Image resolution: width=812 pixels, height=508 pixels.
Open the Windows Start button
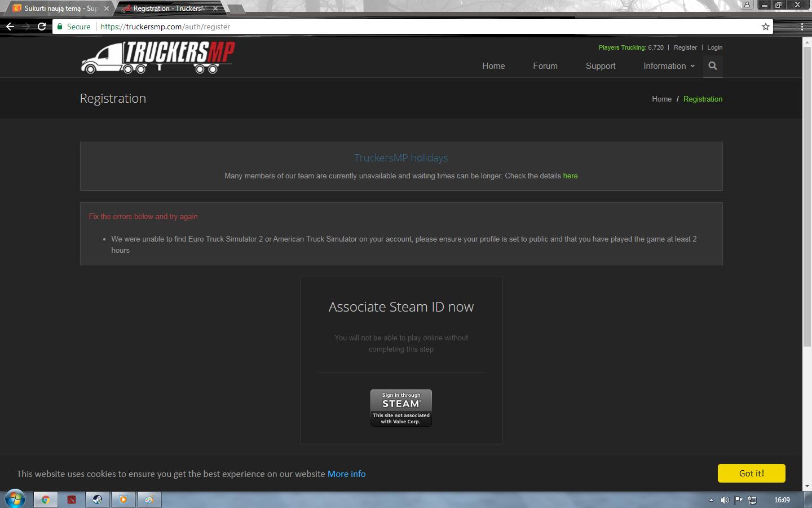click(15, 500)
